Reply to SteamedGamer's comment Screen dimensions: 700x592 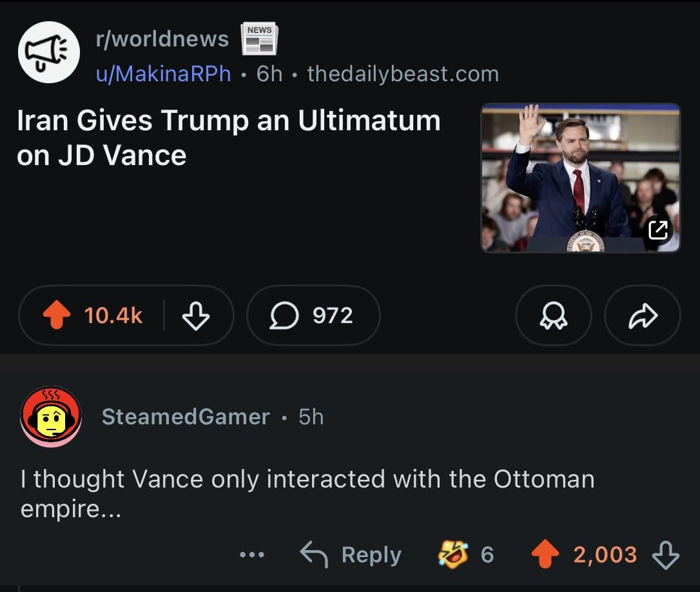(x=352, y=555)
